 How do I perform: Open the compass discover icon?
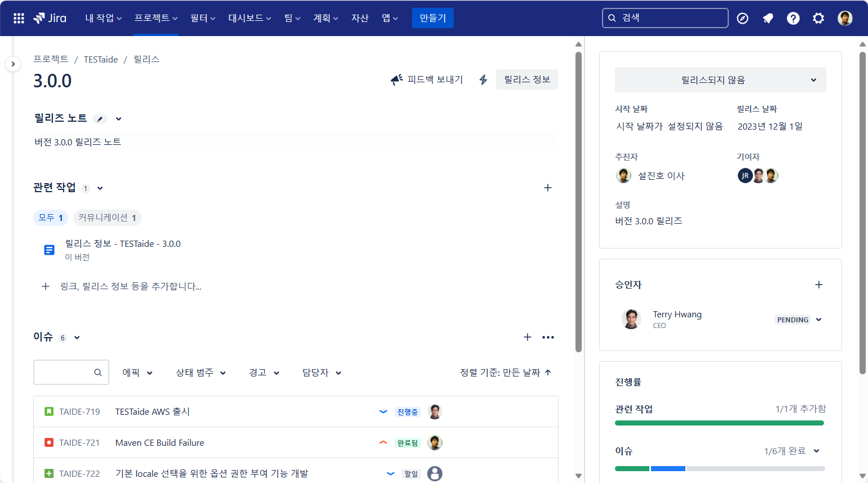(742, 18)
